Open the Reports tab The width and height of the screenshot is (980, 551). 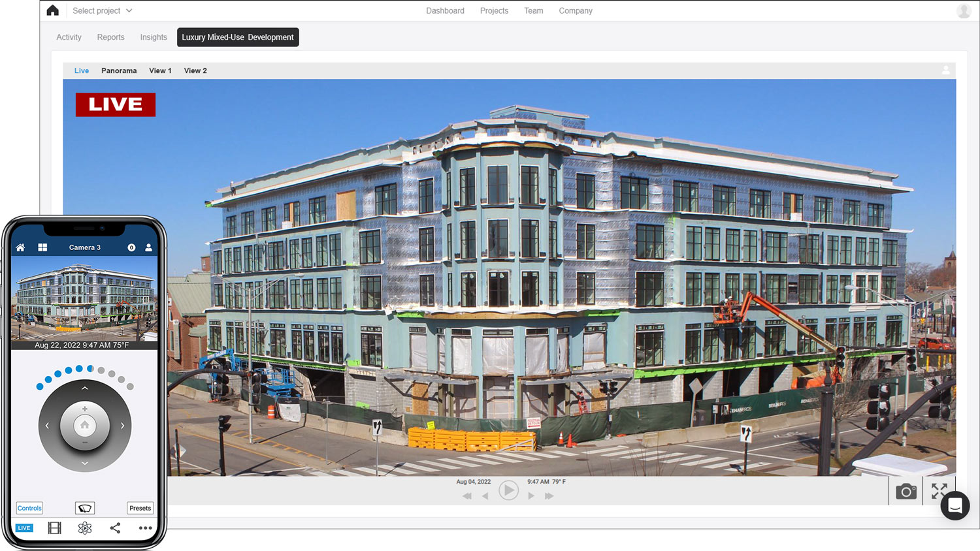pos(110,37)
